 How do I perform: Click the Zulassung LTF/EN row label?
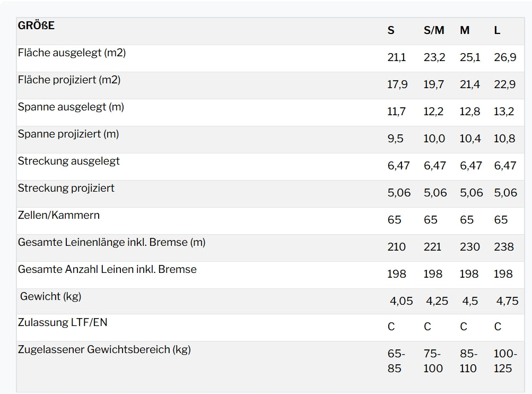pos(63,322)
